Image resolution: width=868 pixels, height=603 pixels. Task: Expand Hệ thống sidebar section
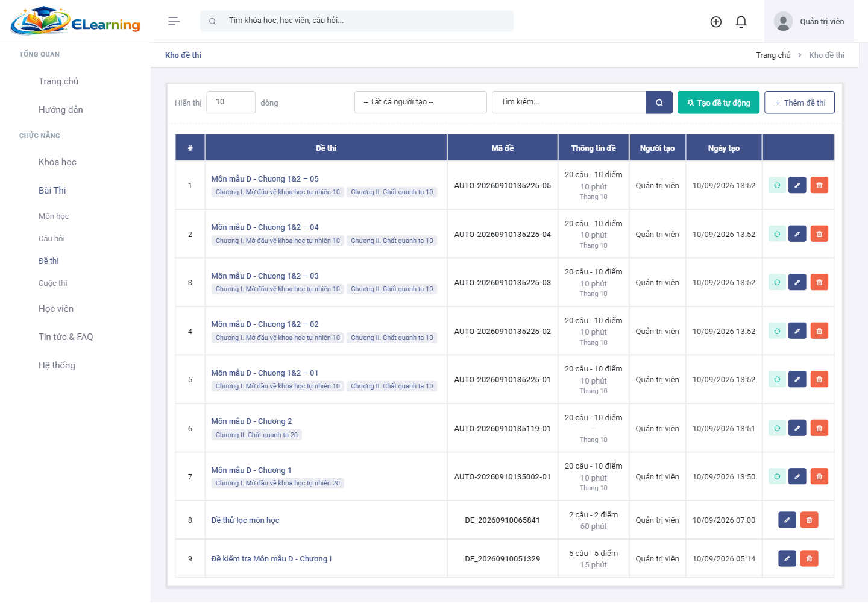click(57, 365)
